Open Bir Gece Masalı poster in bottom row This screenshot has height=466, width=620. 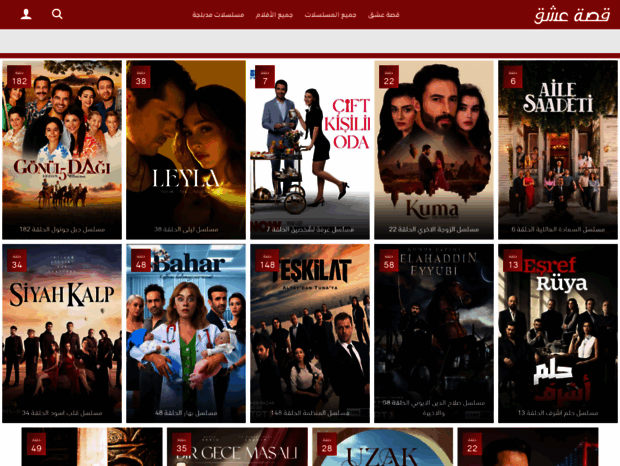point(237,447)
